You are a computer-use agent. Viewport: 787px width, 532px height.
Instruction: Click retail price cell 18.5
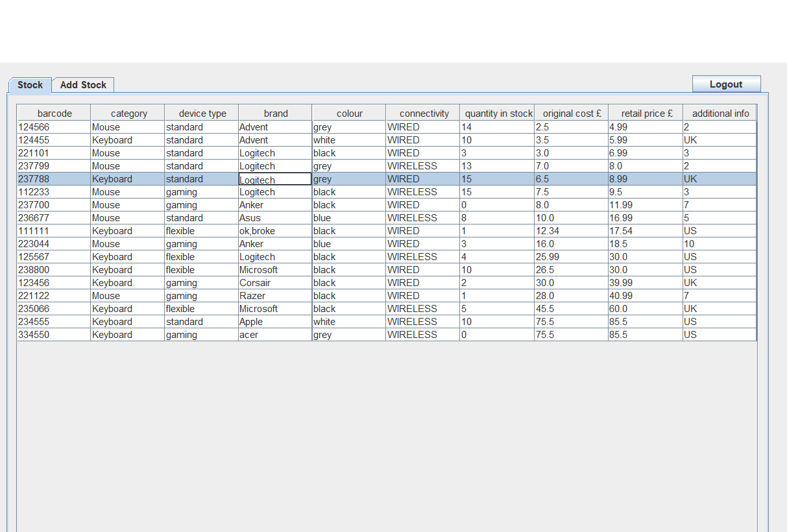pyautogui.click(x=646, y=244)
